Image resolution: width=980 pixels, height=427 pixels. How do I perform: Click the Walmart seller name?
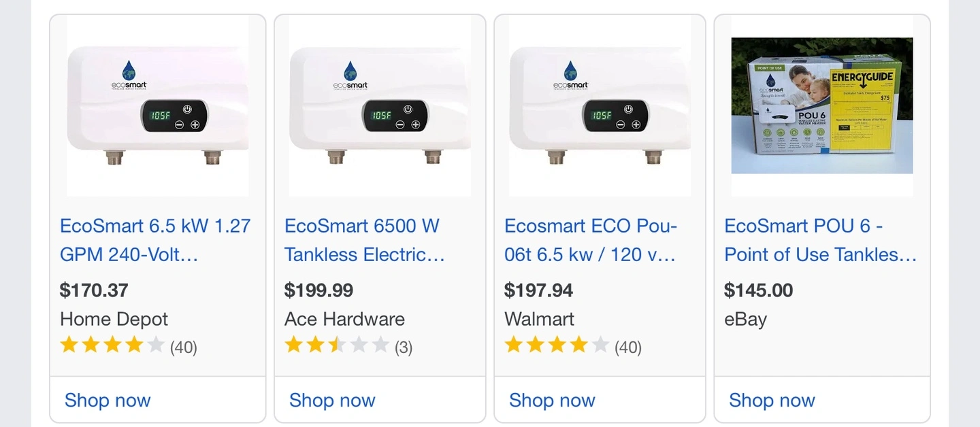coord(539,319)
